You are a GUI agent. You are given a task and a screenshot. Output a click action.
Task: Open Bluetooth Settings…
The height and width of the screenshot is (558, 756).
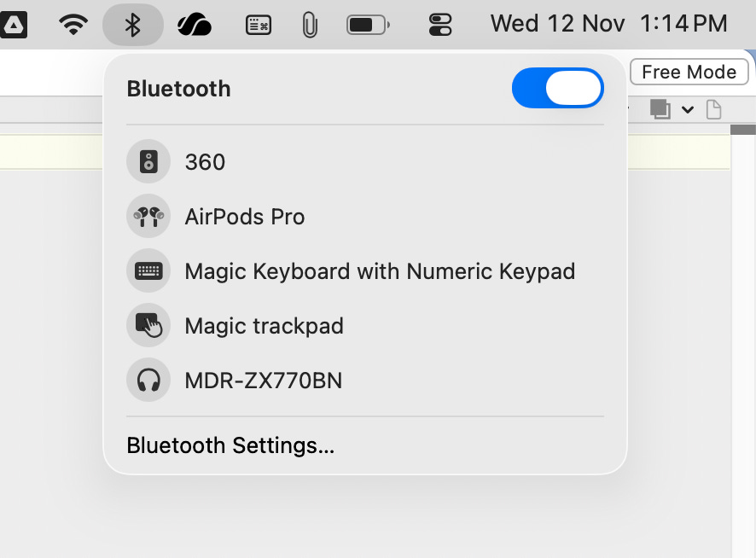pyautogui.click(x=230, y=445)
